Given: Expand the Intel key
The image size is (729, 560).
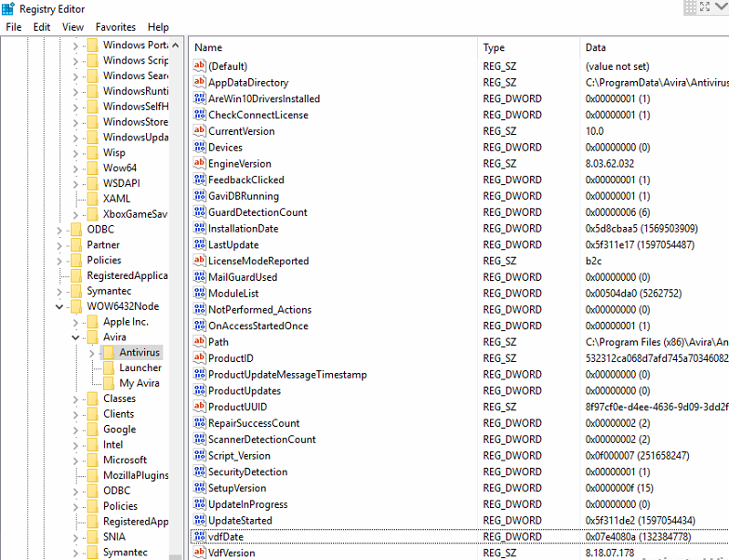Looking at the screenshot, I should (76, 445).
